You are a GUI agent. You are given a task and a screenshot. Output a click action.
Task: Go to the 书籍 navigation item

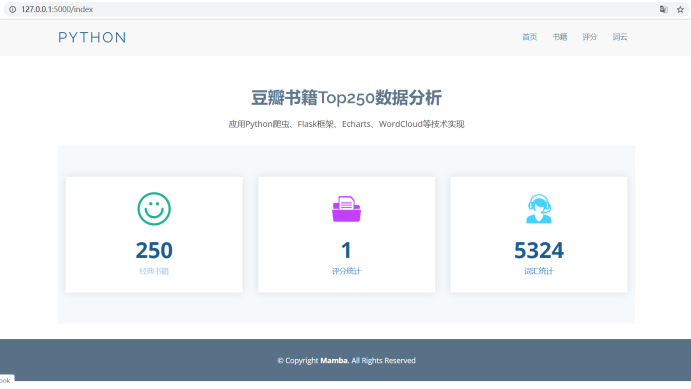point(560,37)
